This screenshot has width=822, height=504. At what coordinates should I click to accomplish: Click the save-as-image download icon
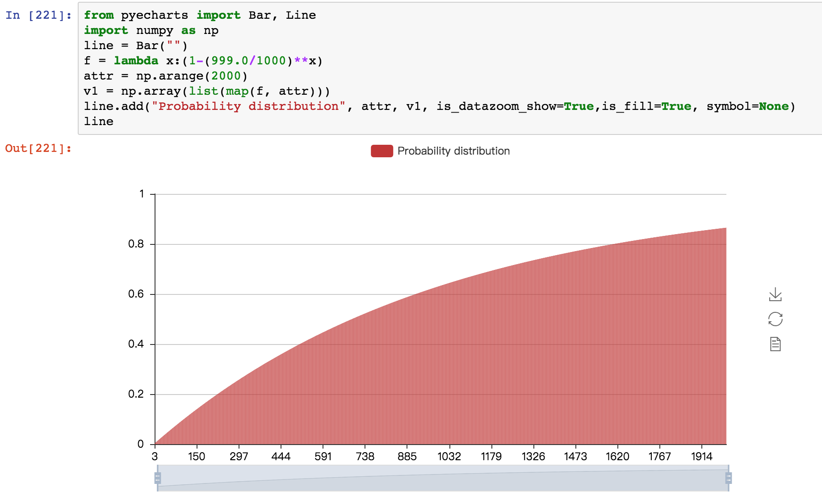(x=775, y=294)
